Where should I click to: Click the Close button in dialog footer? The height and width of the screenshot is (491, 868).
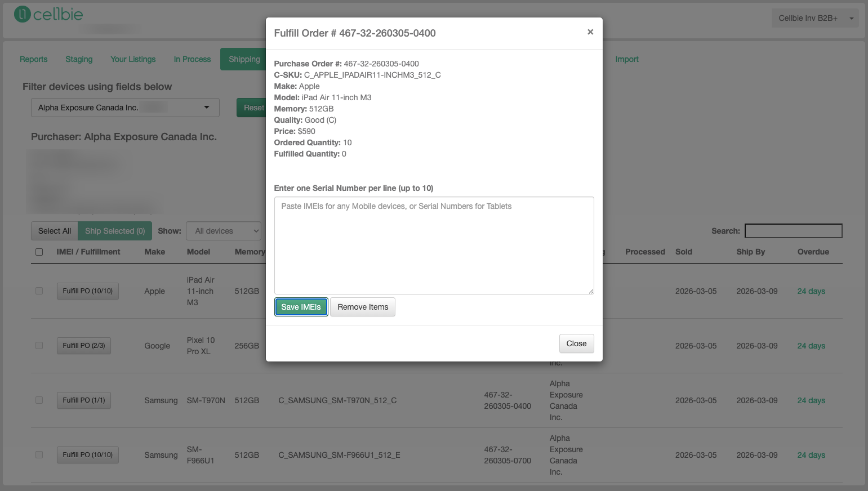pos(576,343)
